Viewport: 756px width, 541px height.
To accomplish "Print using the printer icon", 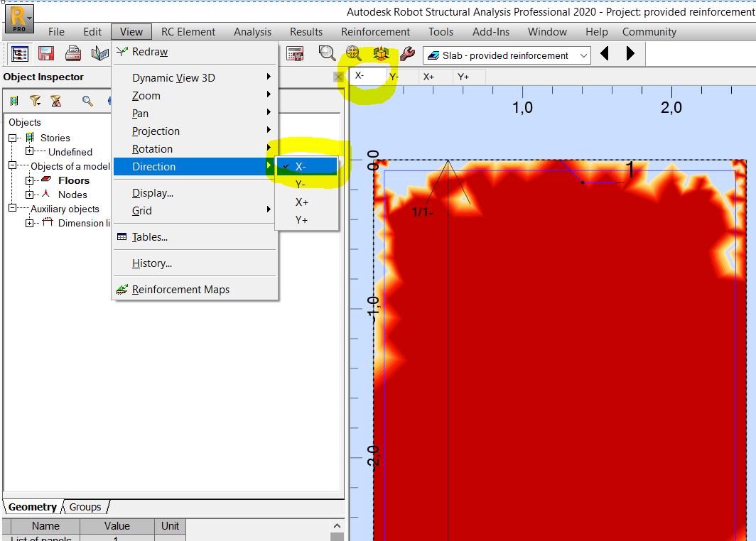I will coord(73,53).
